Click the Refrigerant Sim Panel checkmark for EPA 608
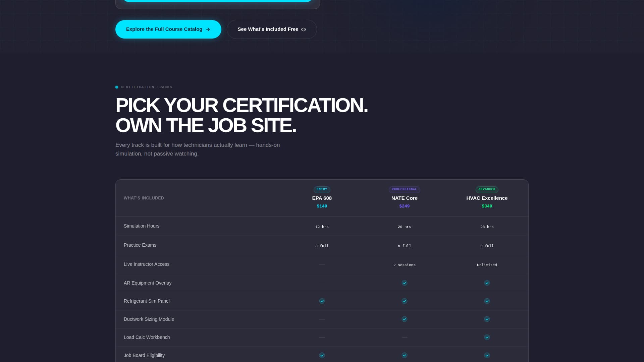The height and width of the screenshot is (362, 644). point(322,301)
